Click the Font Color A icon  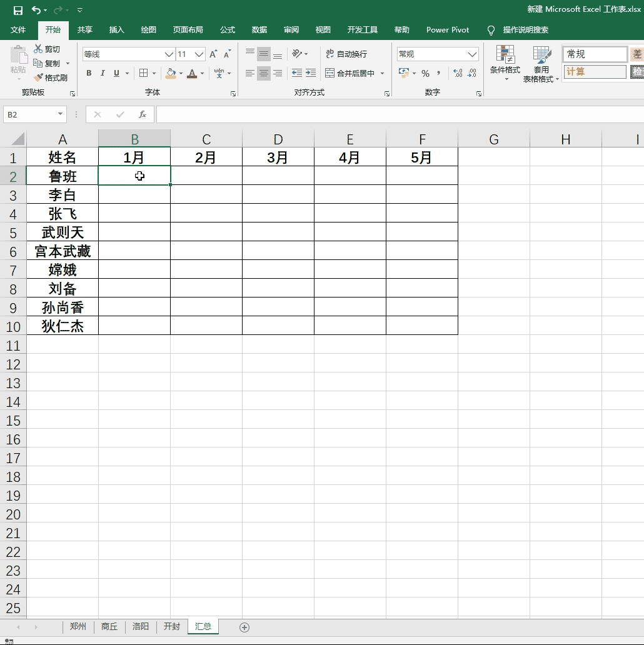[192, 73]
